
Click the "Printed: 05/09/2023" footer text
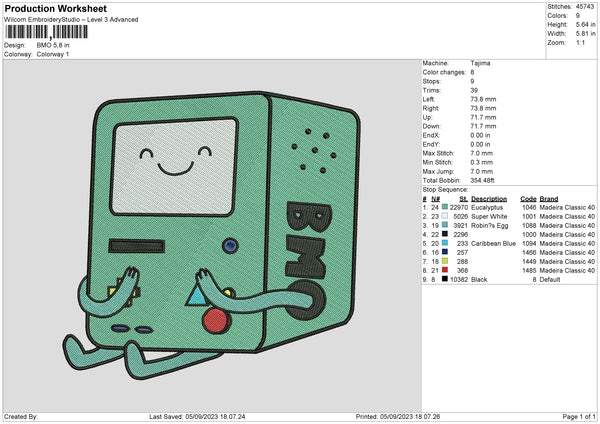tap(398, 416)
